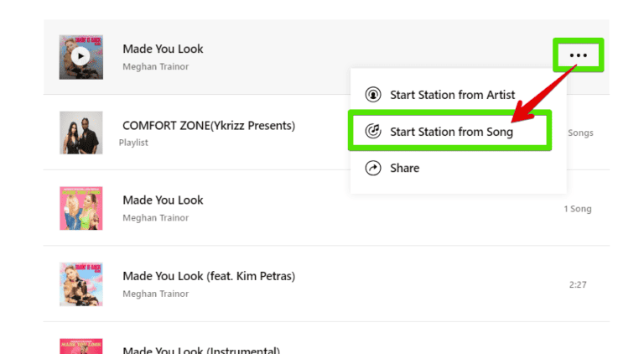Open Made You Look (Instrumental) cover art
This screenshot has height=354, width=644.
[x=80, y=346]
